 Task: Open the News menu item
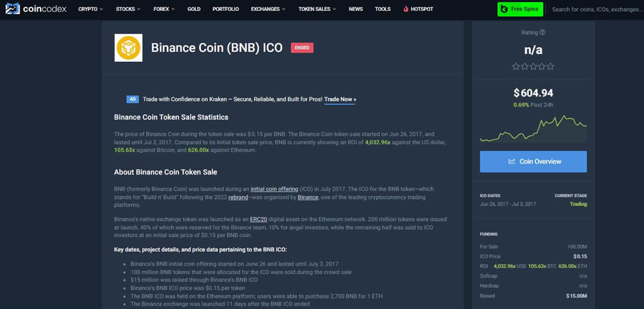click(355, 10)
